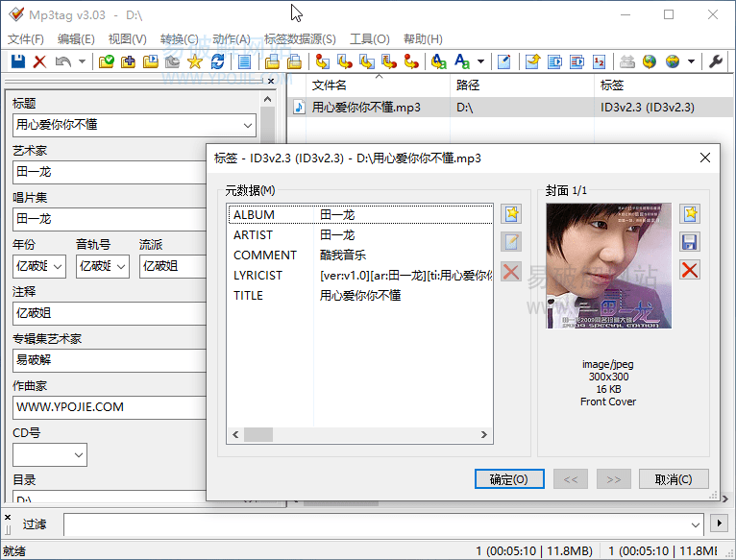The image size is (736, 560).
Task: Click the album cover thumbnail image
Action: 608,266
